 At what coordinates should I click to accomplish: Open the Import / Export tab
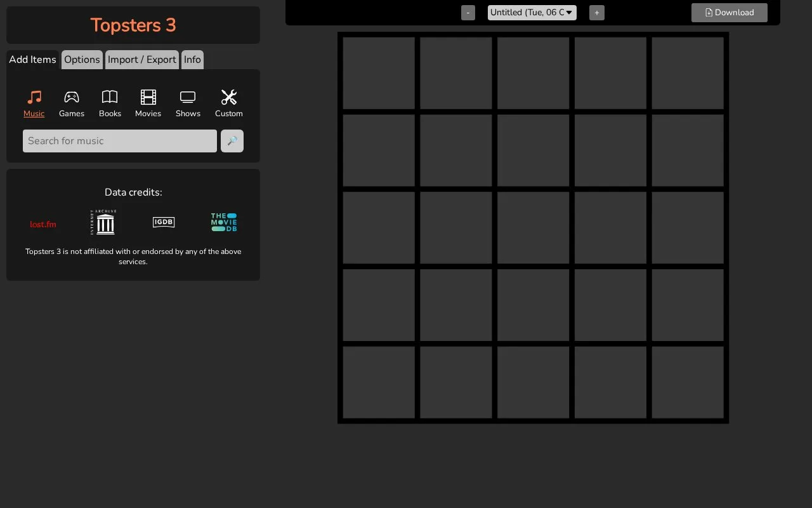(142, 60)
